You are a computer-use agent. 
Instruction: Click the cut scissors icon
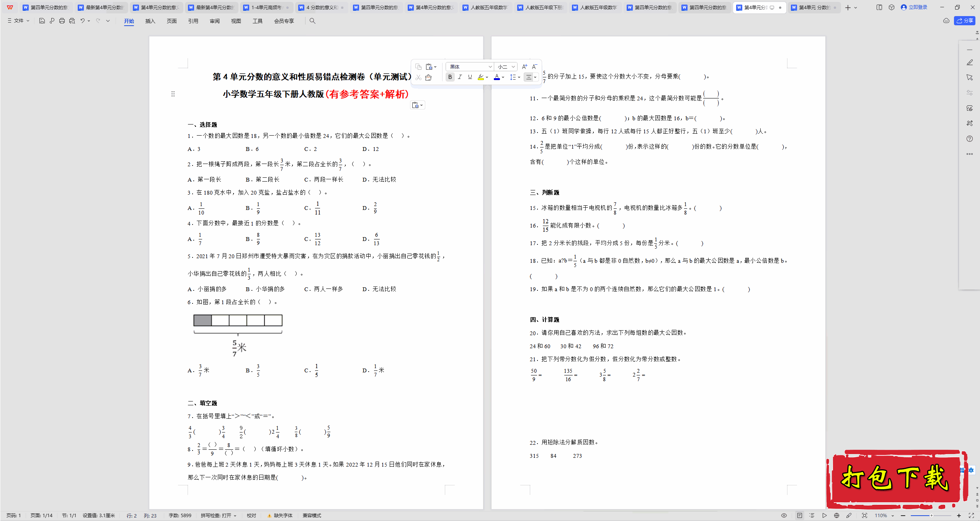(418, 77)
